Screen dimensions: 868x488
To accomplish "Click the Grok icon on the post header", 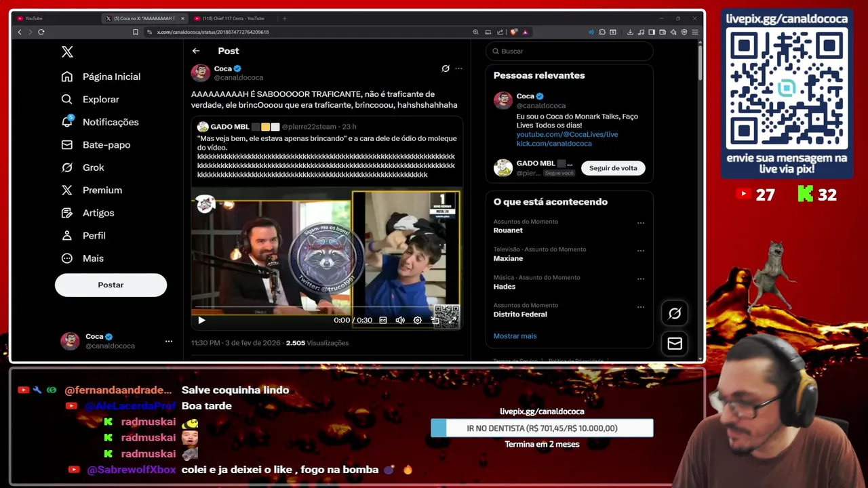I will [446, 68].
